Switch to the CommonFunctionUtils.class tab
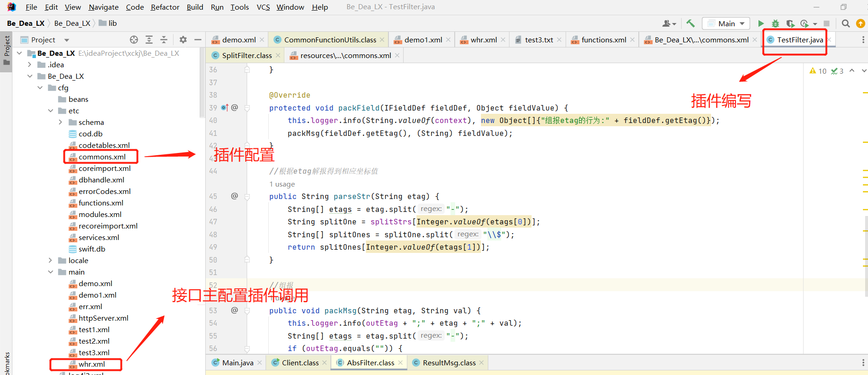Viewport: 868px width, 375px height. (330, 40)
